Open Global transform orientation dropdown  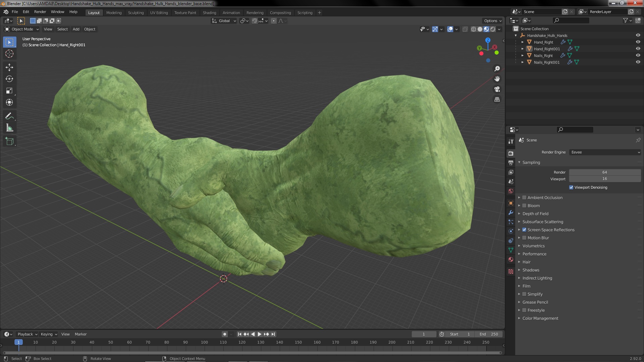tap(224, 21)
